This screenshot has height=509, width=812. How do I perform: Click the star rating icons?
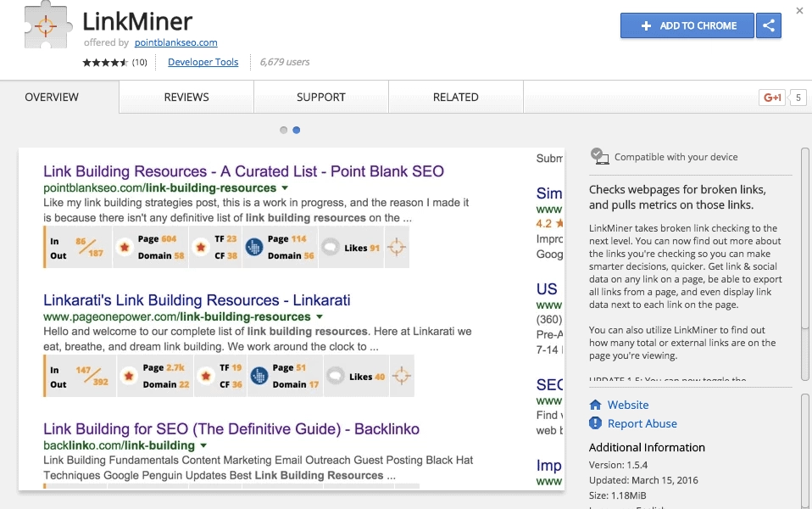click(x=104, y=62)
